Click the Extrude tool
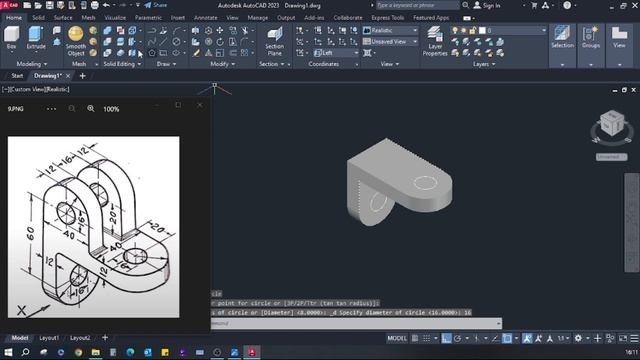Image resolution: width=640 pixels, height=360 pixels. pos(36,37)
